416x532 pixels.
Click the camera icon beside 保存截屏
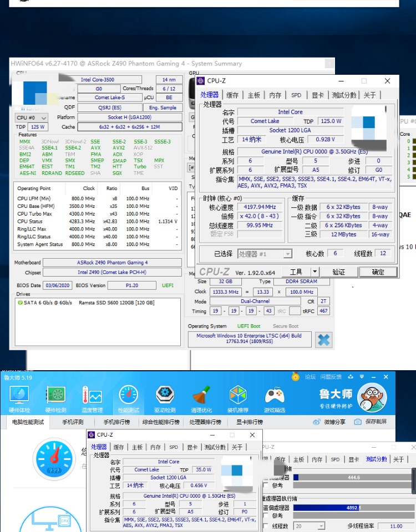358,422
